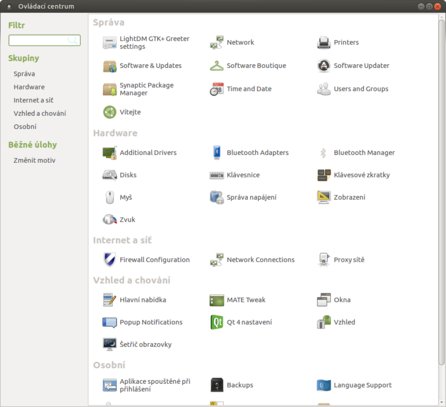Open the Okna windows icon
The width and height of the screenshot is (446, 407).
tap(324, 300)
